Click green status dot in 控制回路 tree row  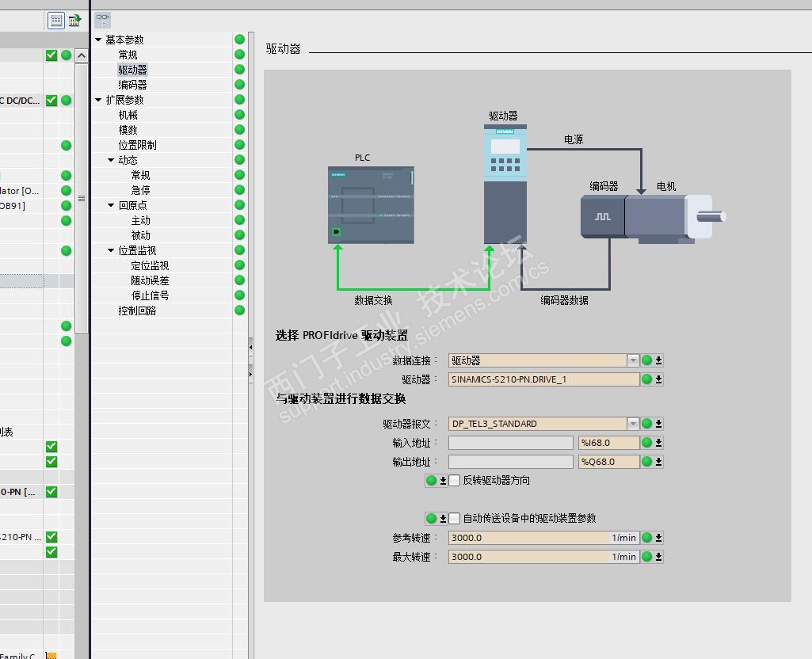(x=239, y=310)
